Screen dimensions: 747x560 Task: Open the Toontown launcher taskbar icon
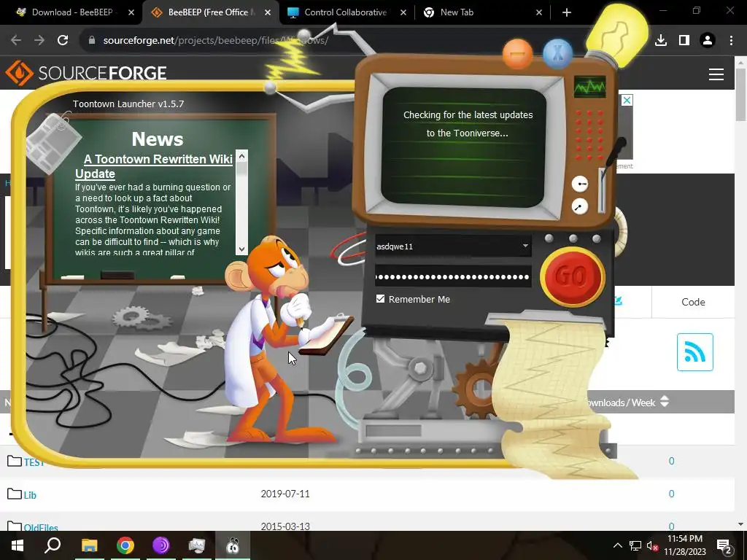pos(233,545)
